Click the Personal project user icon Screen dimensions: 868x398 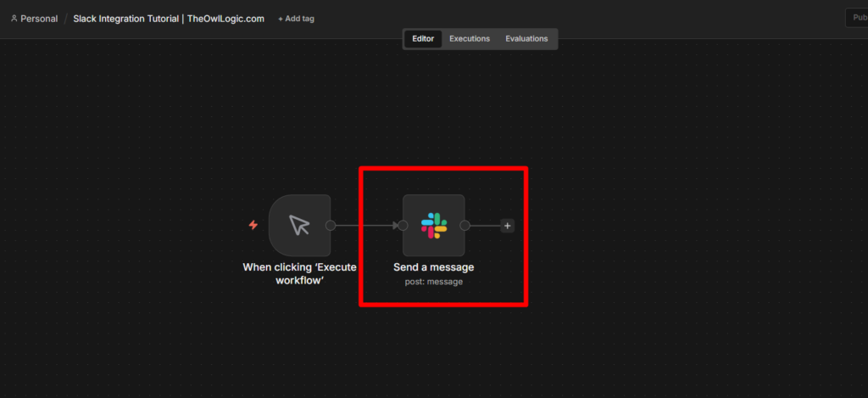14,19
